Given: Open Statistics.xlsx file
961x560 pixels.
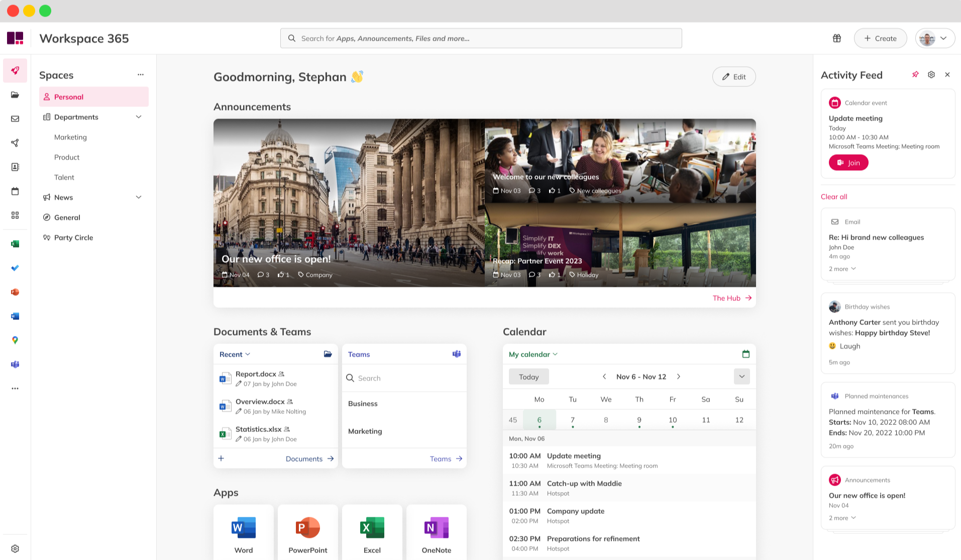Looking at the screenshot, I should point(276,434).
